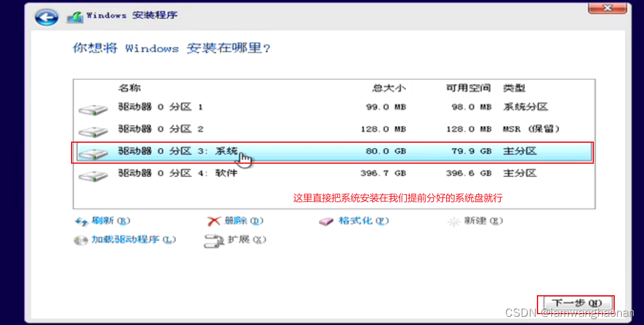Click the 396.7 GB total size value
The image size is (644, 325).
383,173
